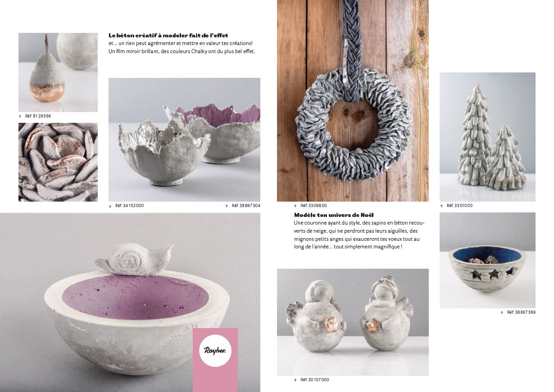Open the two concrete angels image
Image resolution: width=554 pixels, height=392 pixels.
point(353,322)
